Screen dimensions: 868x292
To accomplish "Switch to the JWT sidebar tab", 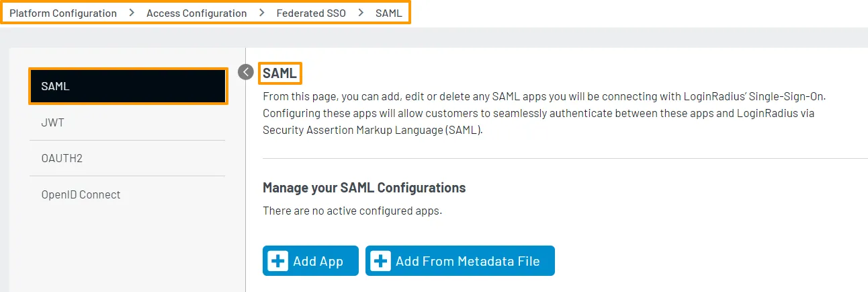I will point(128,122).
